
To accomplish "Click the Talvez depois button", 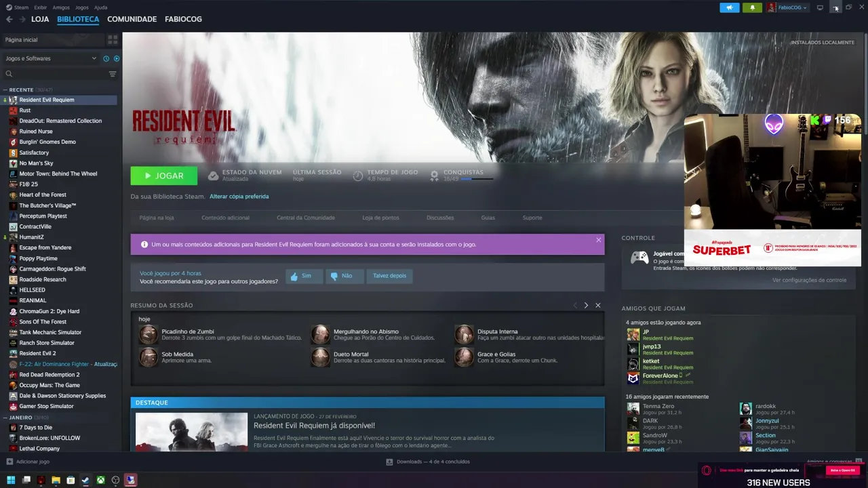I will (389, 276).
